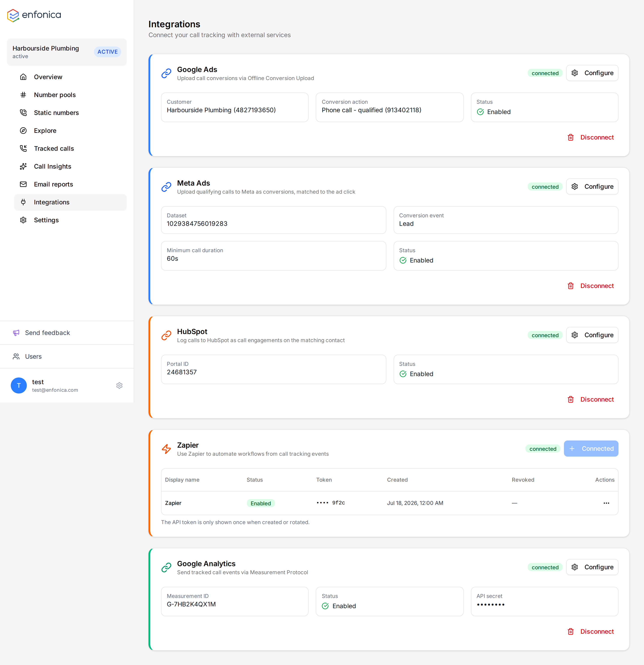Click the HubSpot orange link icon
This screenshot has height=665, width=644.
pyautogui.click(x=166, y=335)
